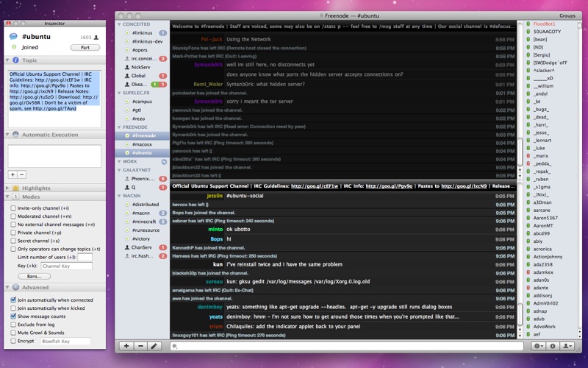Screen dimensions: 588x368
Task: Open the user list menu button at bottom right
Action: tap(567, 346)
